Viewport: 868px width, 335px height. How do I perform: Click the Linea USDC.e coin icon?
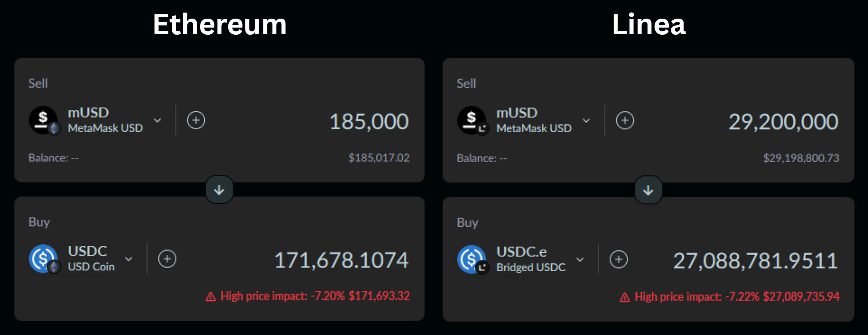[x=472, y=259]
